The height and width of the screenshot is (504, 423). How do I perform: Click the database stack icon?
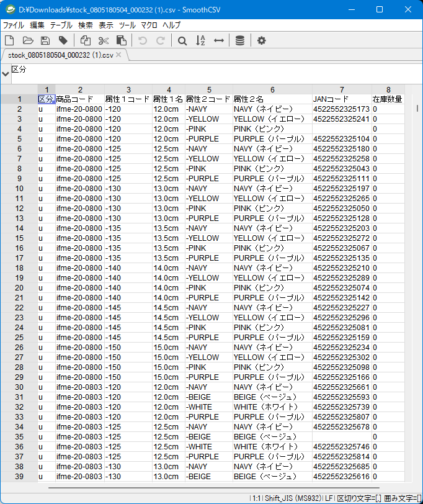tap(240, 40)
